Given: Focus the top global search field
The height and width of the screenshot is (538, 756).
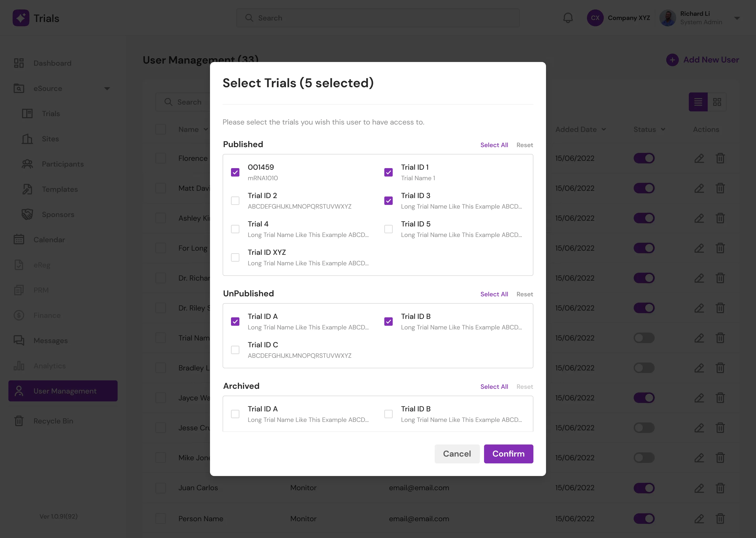Looking at the screenshot, I should [x=378, y=18].
